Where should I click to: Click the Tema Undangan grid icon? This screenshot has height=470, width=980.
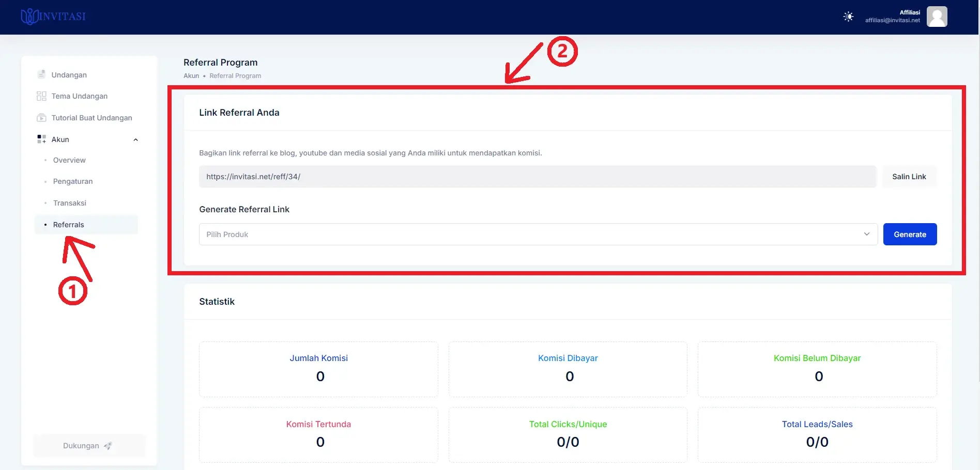point(41,96)
